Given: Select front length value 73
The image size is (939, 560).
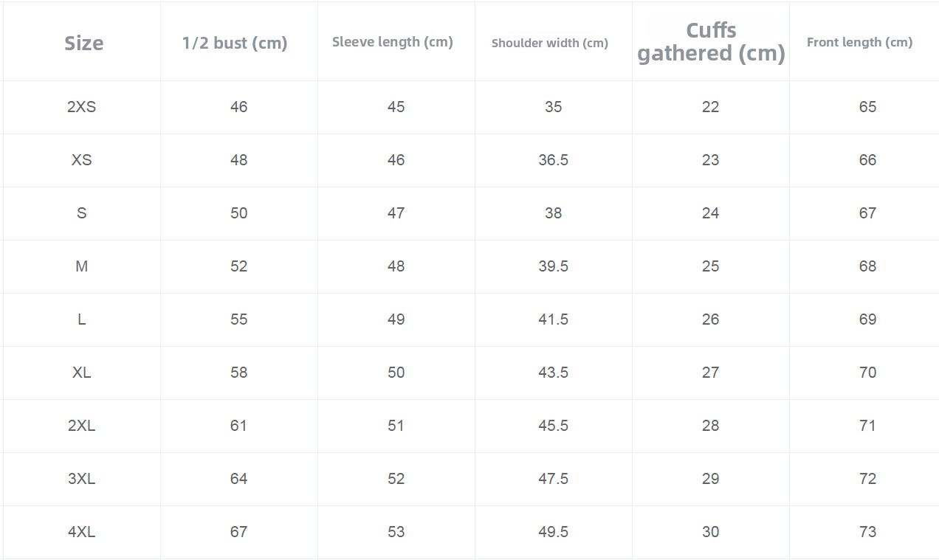Looking at the screenshot, I should (x=867, y=532).
